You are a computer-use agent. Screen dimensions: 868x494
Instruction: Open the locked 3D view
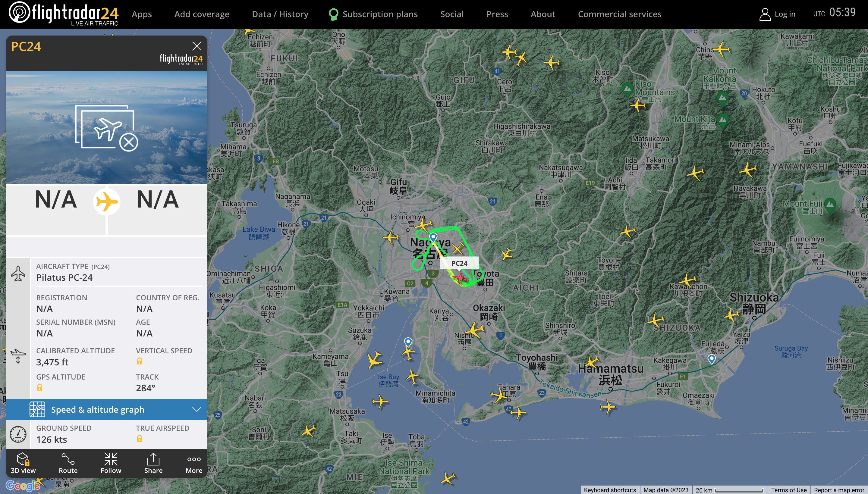click(23, 463)
